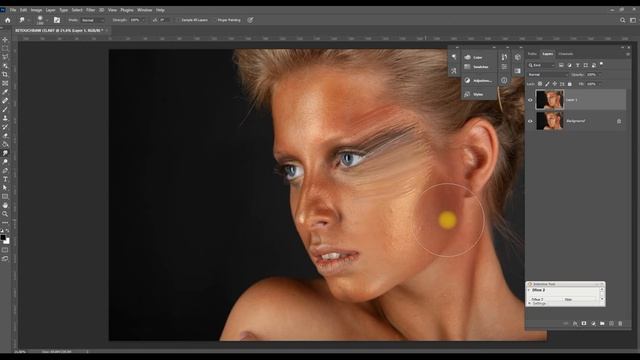Select the Zoom tool

point(5,214)
